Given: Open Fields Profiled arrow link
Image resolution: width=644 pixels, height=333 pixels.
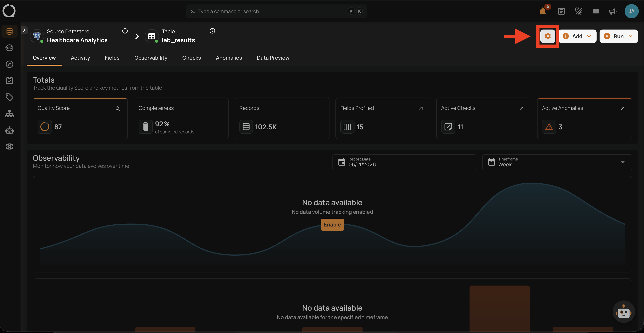Looking at the screenshot, I should click(x=420, y=109).
